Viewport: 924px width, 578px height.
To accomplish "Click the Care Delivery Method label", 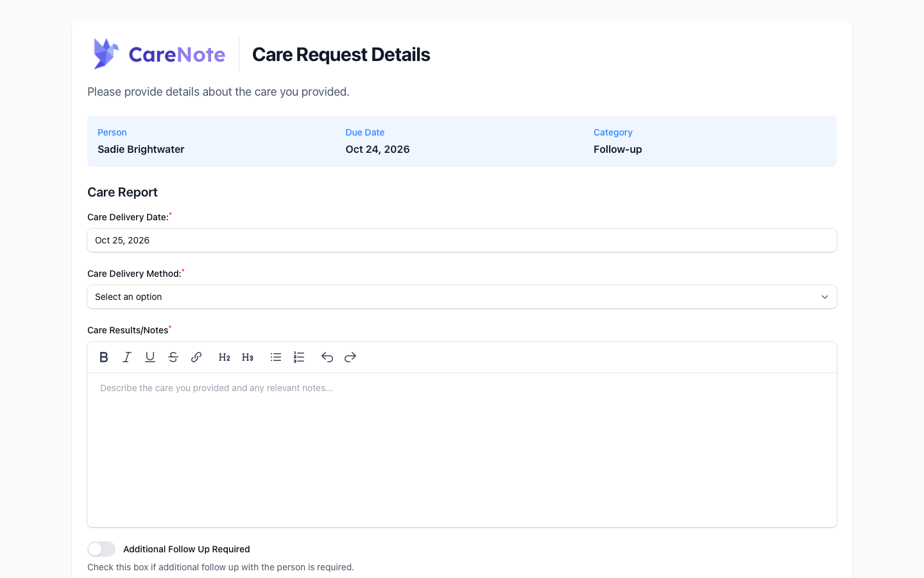I will [x=134, y=274].
